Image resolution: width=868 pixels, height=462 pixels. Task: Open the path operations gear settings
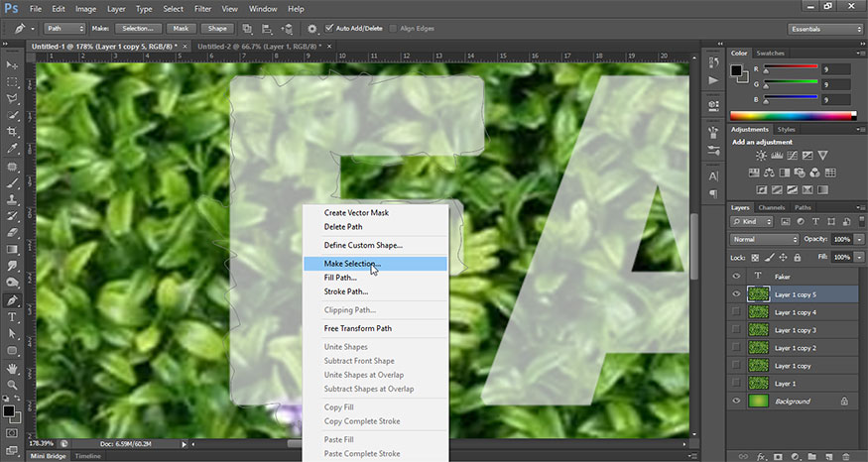pyautogui.click(x=312, y=29)
